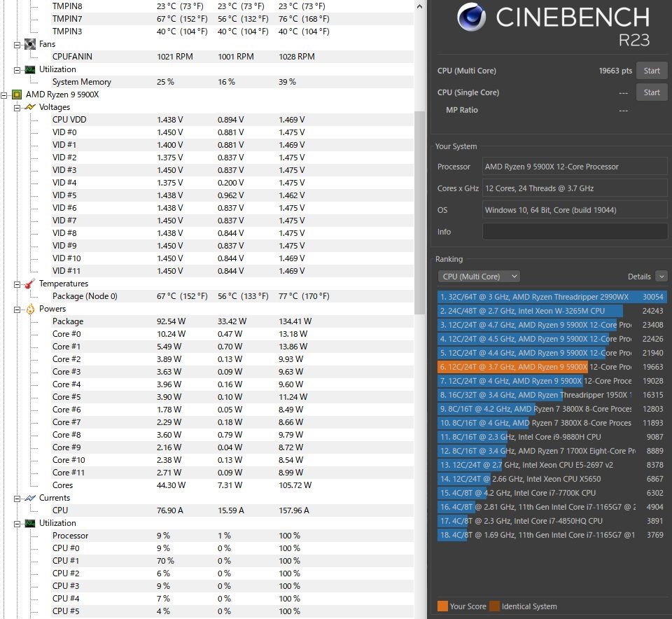The image size is (672, 619).
Task: Click the AMD Ryzen 9 5900X chip icon
Action: coord(17,95)
